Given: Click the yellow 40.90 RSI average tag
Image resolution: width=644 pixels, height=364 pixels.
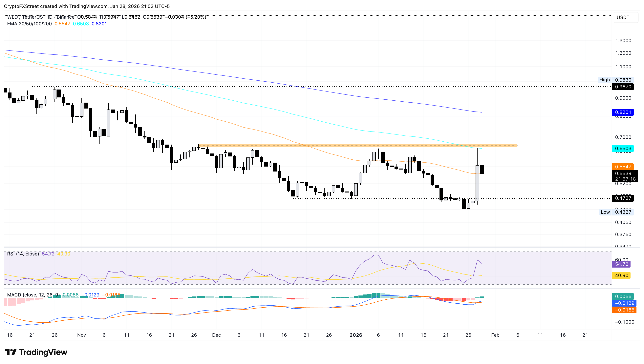Looking at the screenshot, I should pos(621,275).
